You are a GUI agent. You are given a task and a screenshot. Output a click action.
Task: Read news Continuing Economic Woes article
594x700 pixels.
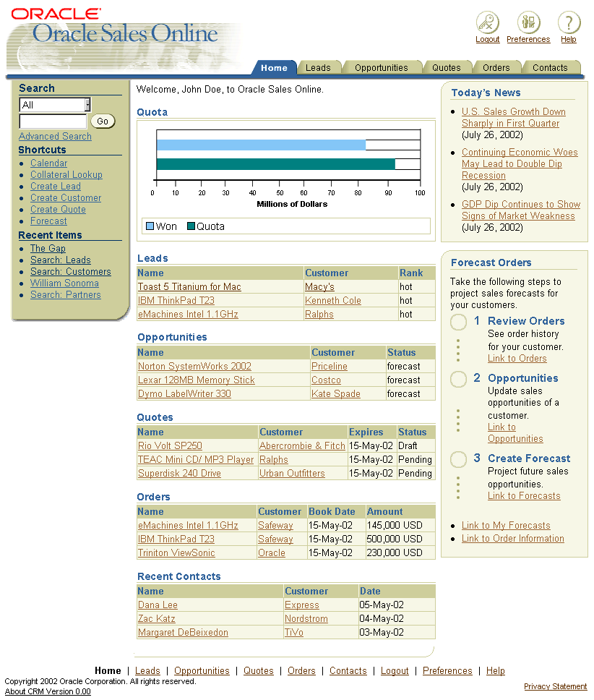click(520, 164)
